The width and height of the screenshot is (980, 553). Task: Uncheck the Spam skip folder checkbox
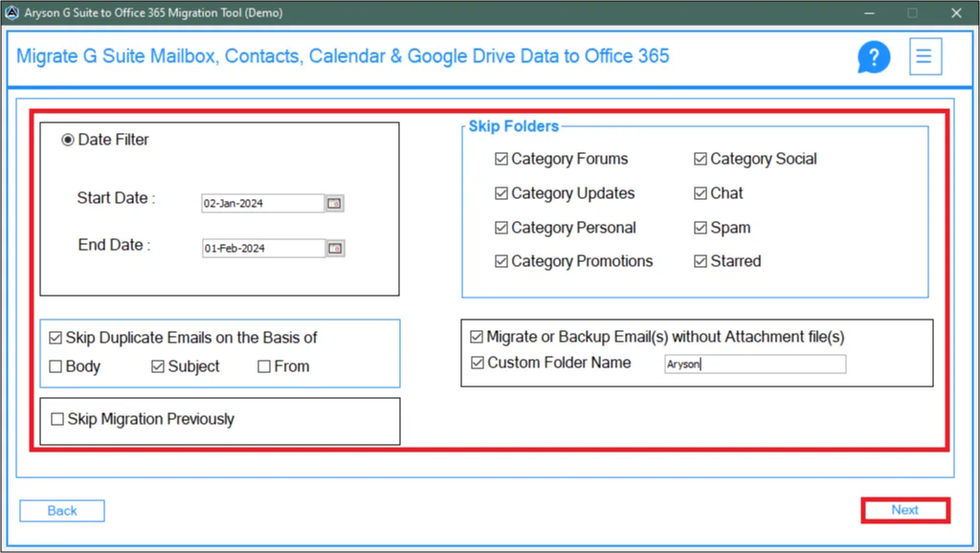(700, 228)
